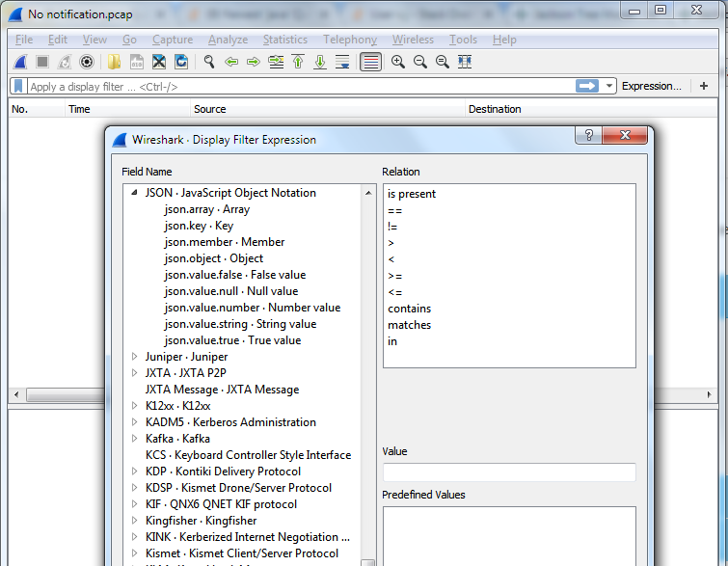
Task: Open the Wireless menu
Action: [413, 40]
